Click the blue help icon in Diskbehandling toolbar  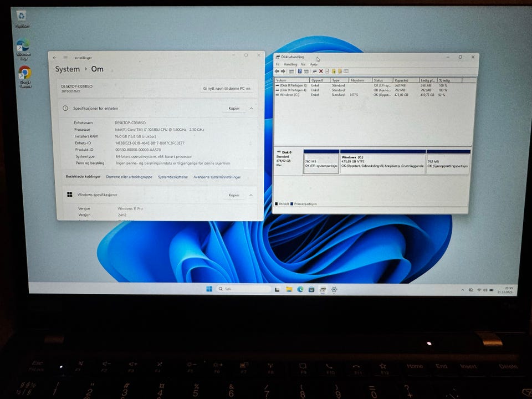point(300,71)
